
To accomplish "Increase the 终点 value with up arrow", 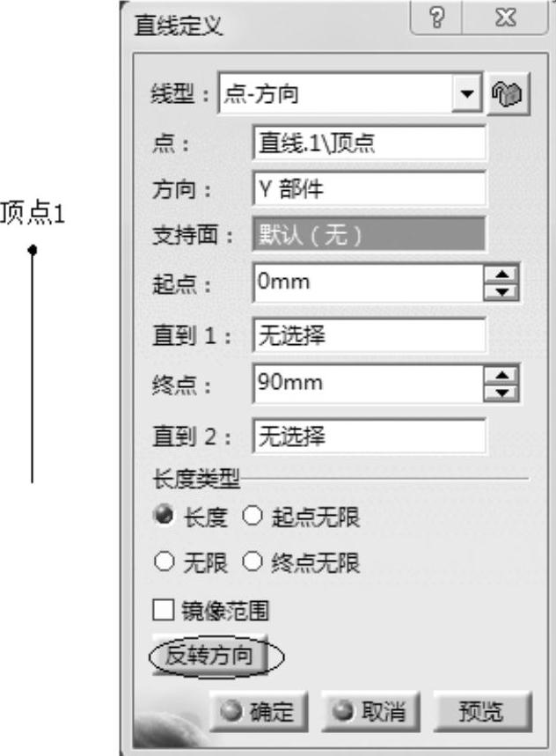I will coord(501,376).
